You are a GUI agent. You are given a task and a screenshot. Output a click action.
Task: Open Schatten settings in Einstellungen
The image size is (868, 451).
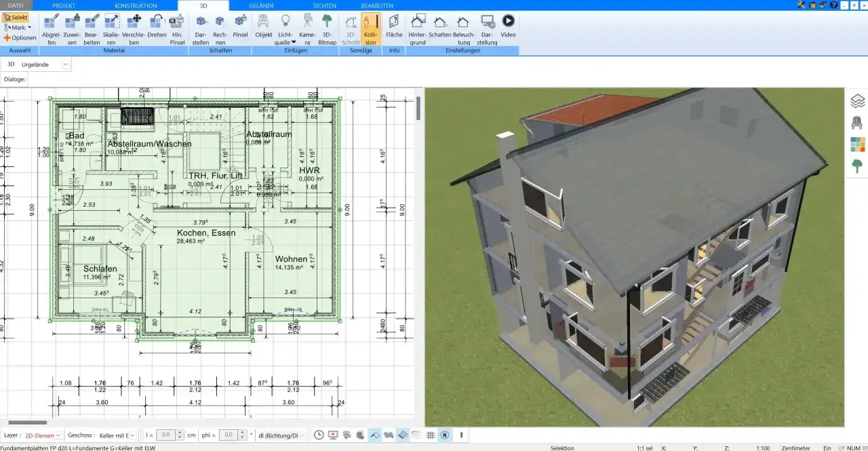[x=440, y=26]
